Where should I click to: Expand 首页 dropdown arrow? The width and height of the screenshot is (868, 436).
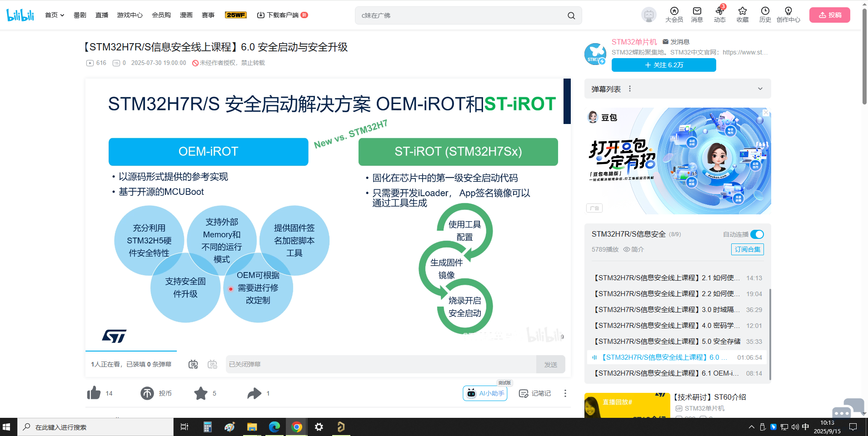(62, 15)
